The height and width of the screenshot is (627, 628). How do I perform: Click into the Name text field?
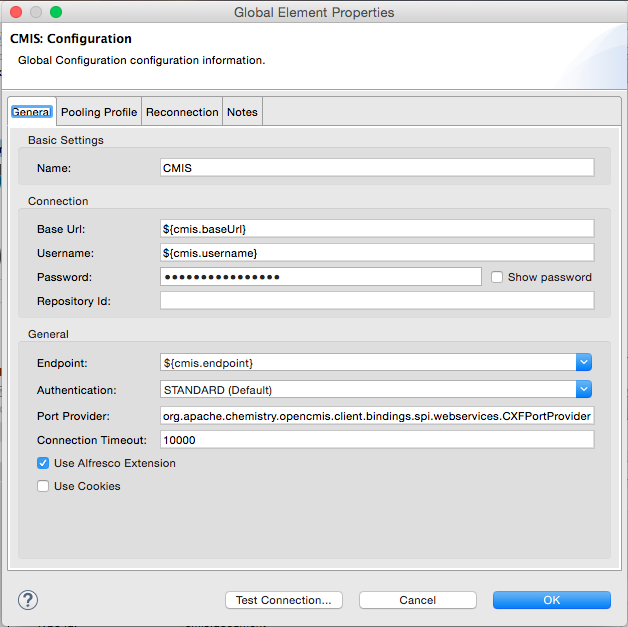(x=377, y=168)
